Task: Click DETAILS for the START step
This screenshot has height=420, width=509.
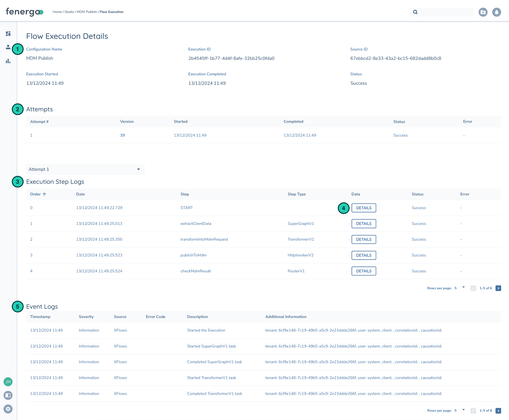Action: pos(364,208)
